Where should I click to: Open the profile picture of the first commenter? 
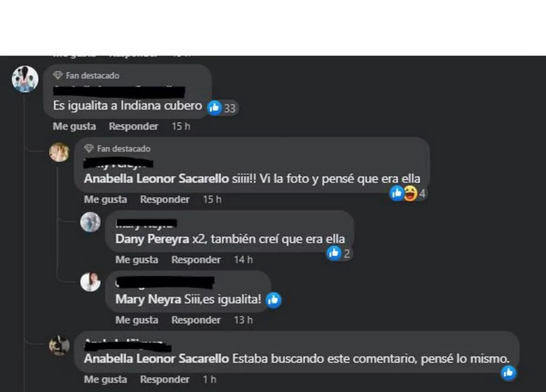coord(25,79)
